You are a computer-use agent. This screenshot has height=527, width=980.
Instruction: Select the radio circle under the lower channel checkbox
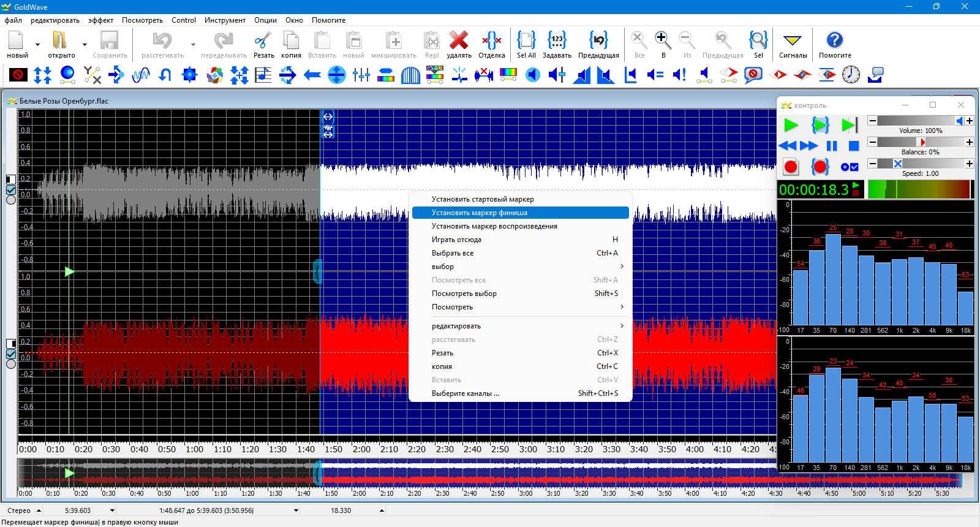pos(11,364)
